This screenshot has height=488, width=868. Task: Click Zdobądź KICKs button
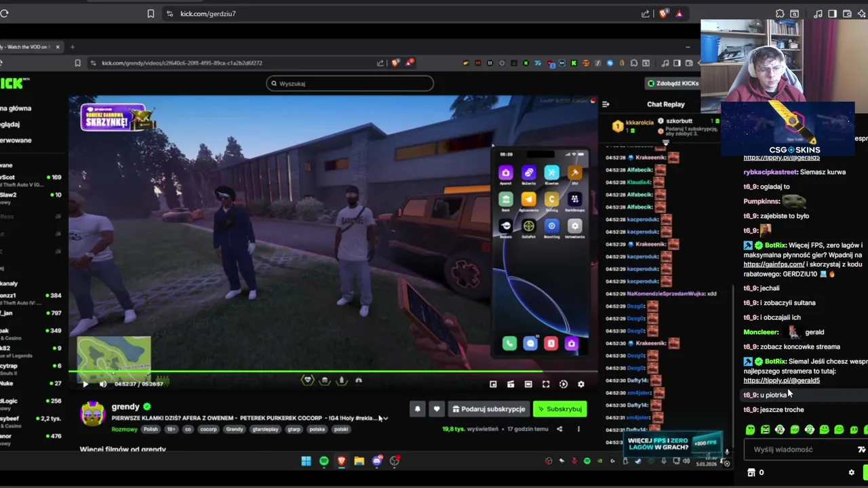(673, 83)
